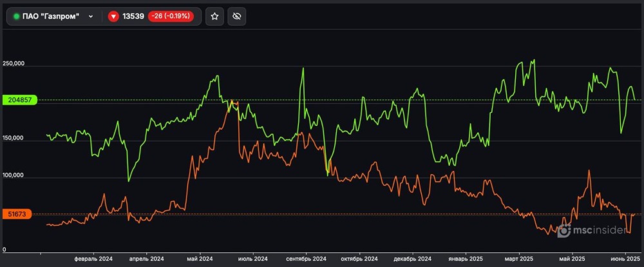Screen dimensions: 644x267
Task: Click the -26 (-0.19%) change badge
Action: (171, 17)
